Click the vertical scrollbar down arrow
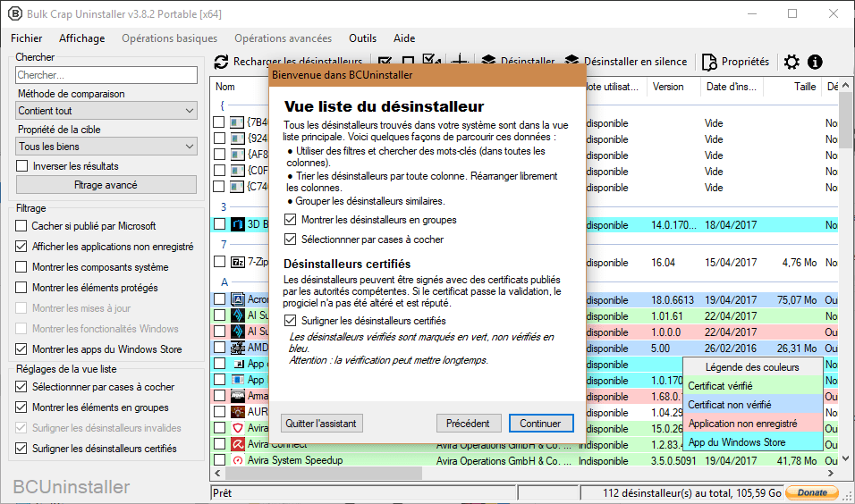This screenshot has height=504, width=855. [x=845, y=458]
